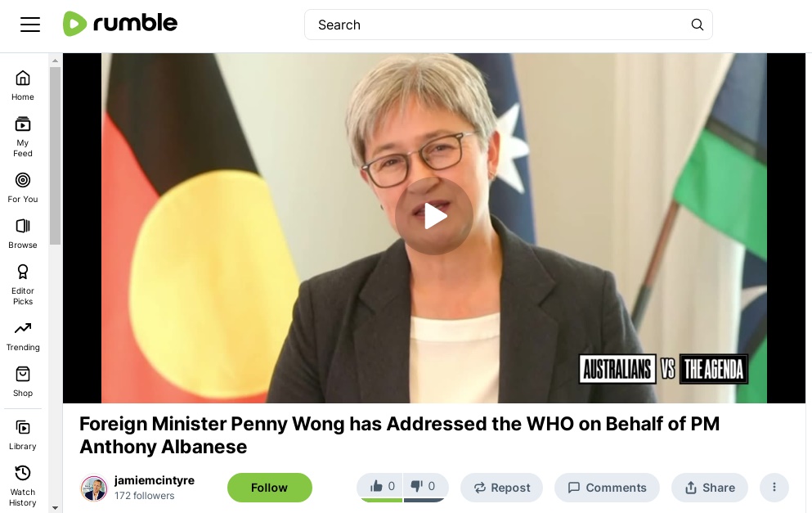Open the Share options

click(x=710, y=488)
